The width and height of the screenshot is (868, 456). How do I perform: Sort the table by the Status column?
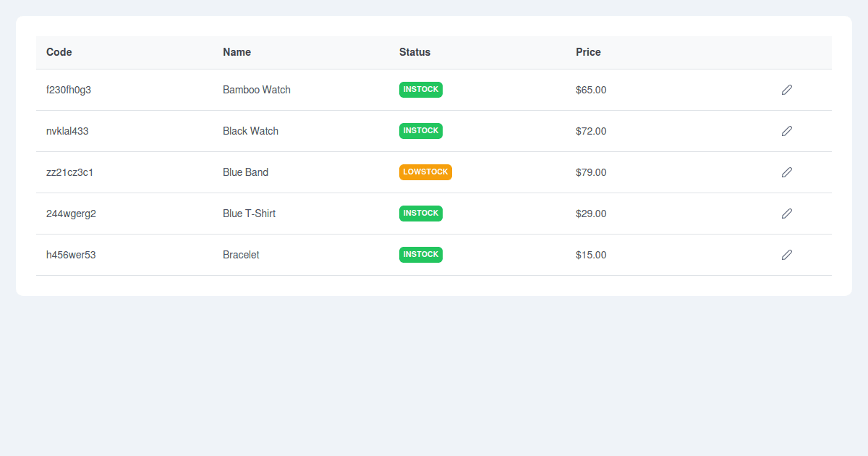[414, 52]
